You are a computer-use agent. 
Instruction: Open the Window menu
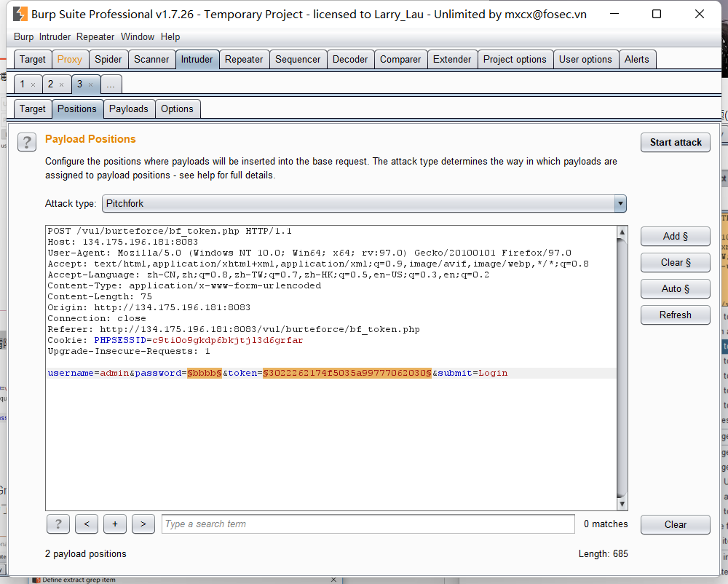coord(138,36)
